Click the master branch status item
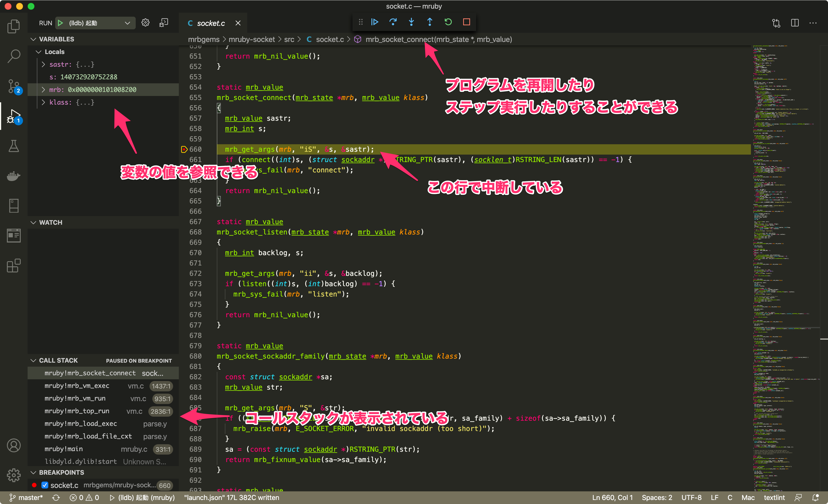 [26, 498]
